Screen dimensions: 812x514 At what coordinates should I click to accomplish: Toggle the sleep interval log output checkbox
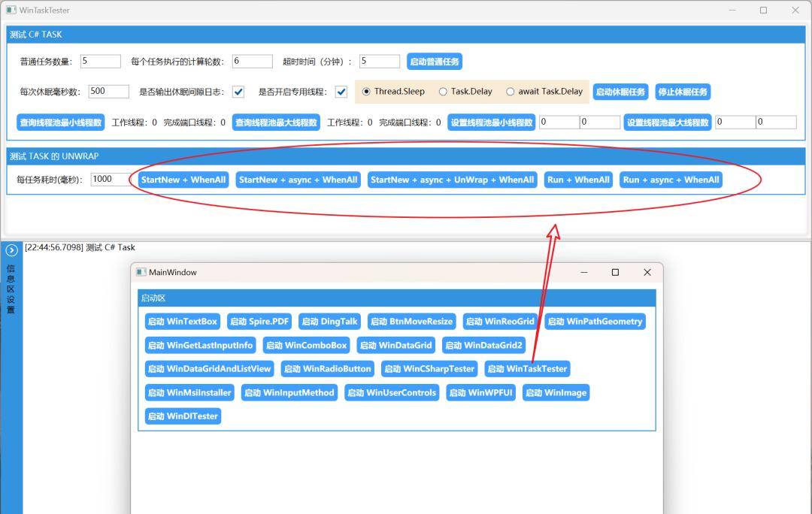click(238, 92)
